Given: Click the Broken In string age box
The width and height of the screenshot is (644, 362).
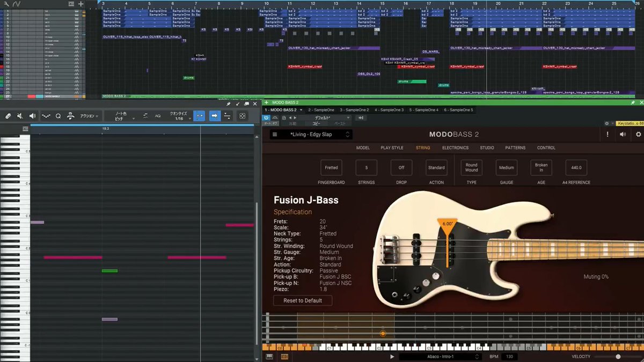Looking at the screenshot, I should (541, 168).
